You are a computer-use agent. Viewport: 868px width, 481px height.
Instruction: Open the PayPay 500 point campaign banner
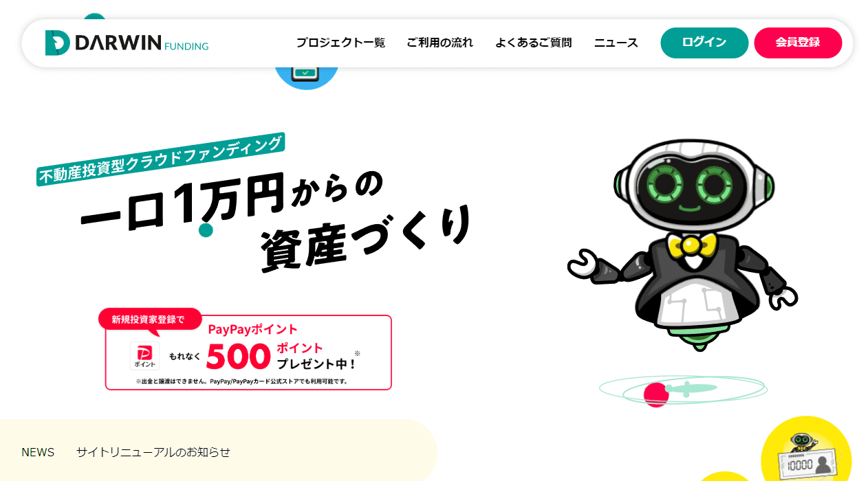pos(248,352)
